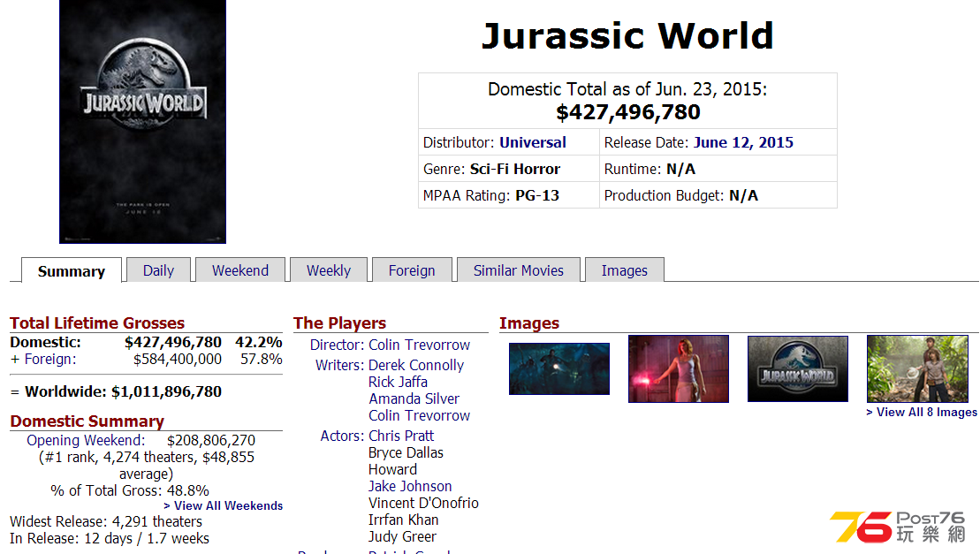Click the % of Total Gross 48.8% text

click(x=130, y=491)
